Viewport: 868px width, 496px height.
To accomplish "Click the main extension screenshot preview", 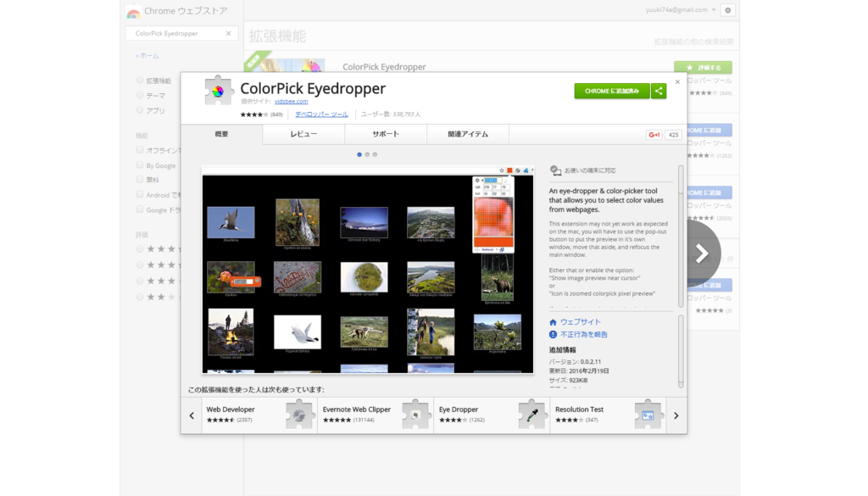I will coord(368,270).
